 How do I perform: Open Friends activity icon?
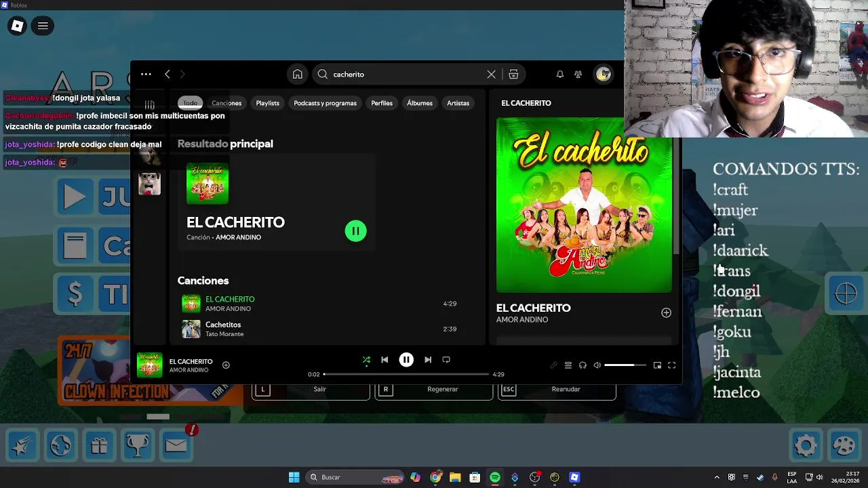(x=578, y=75)
